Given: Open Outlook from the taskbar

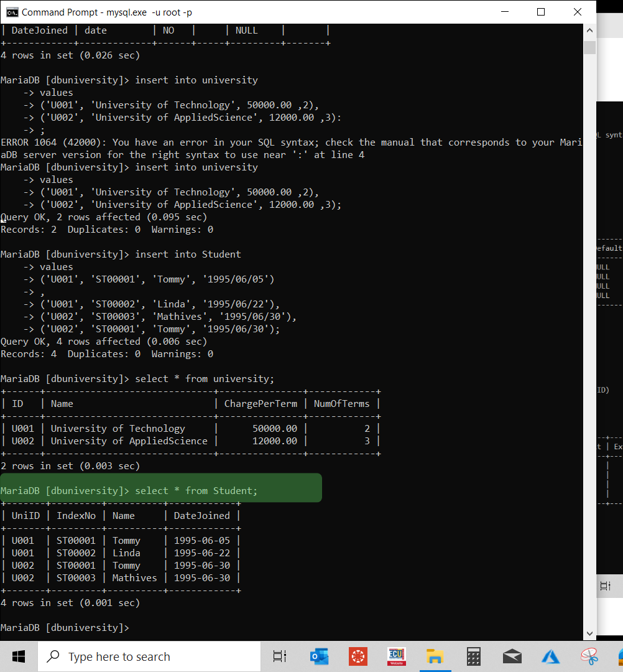Looking at the screenshot, I should click(x=319, y=656).
